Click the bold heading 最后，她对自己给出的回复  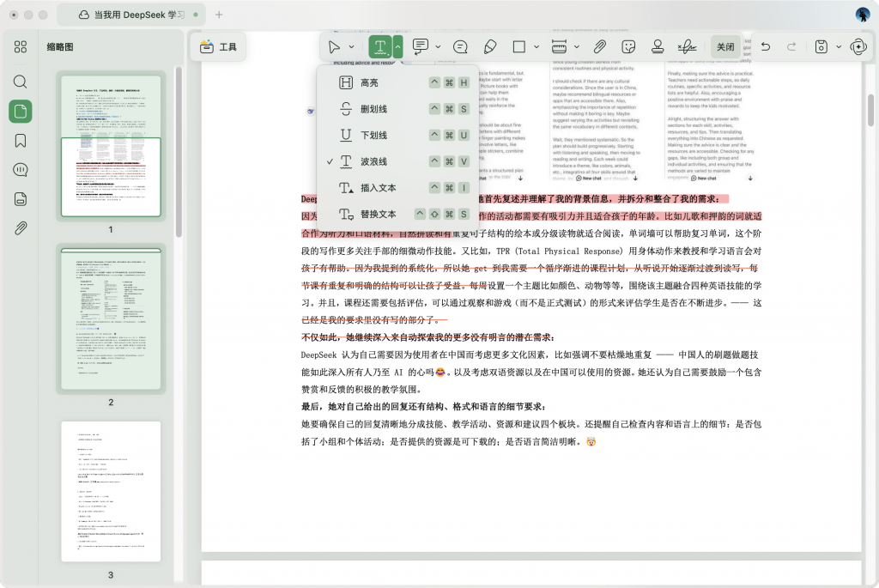(423, 407)
